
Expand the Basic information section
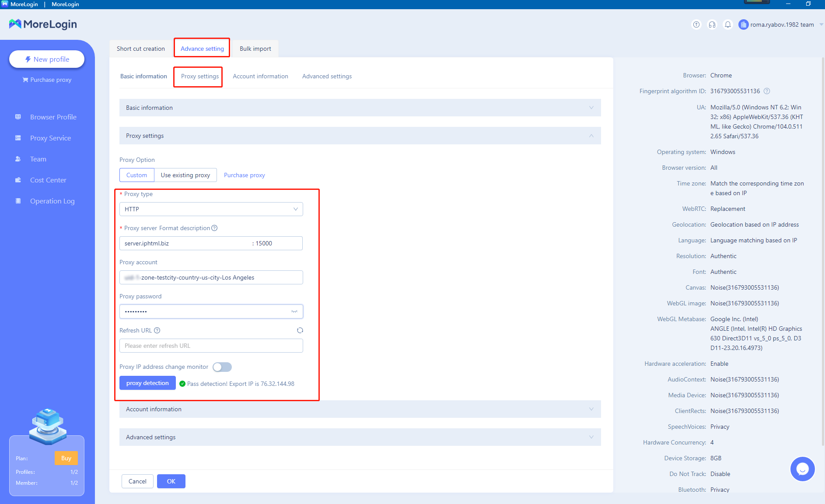click(360, 108)
